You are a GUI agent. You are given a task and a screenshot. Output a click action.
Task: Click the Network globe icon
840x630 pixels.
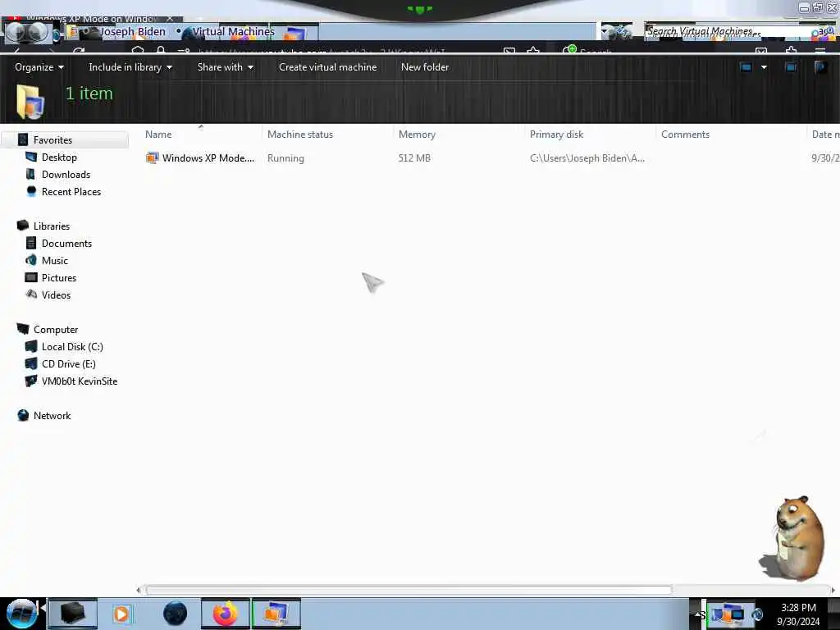click(x=22, y=415)
